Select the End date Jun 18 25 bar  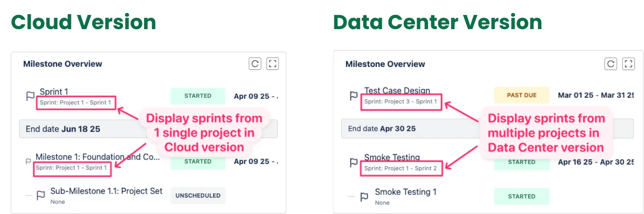coord(77,129)
